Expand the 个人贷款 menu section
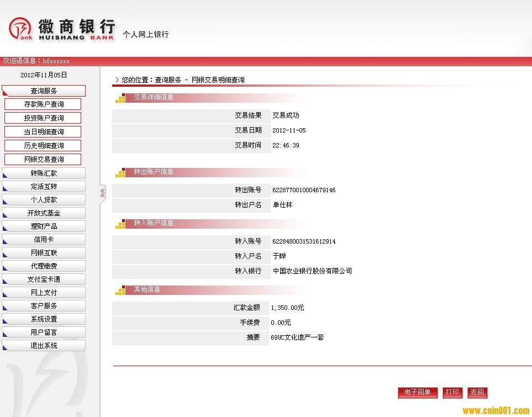Image resolution: width=532 pixels, height=417 pixels. pos(44,200)
